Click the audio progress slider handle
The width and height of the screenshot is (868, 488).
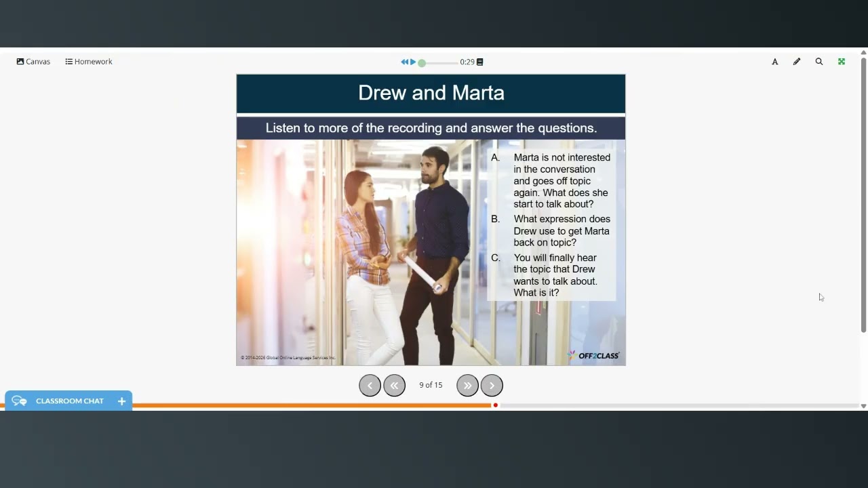pyautogui.click(x=422, y=62)
